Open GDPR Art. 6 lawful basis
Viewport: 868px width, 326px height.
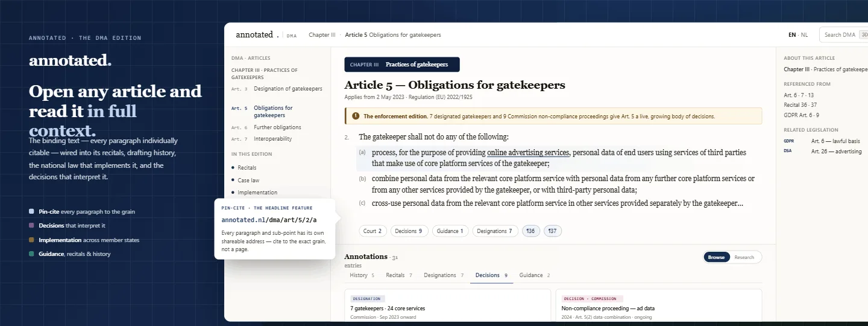(822, 141)
